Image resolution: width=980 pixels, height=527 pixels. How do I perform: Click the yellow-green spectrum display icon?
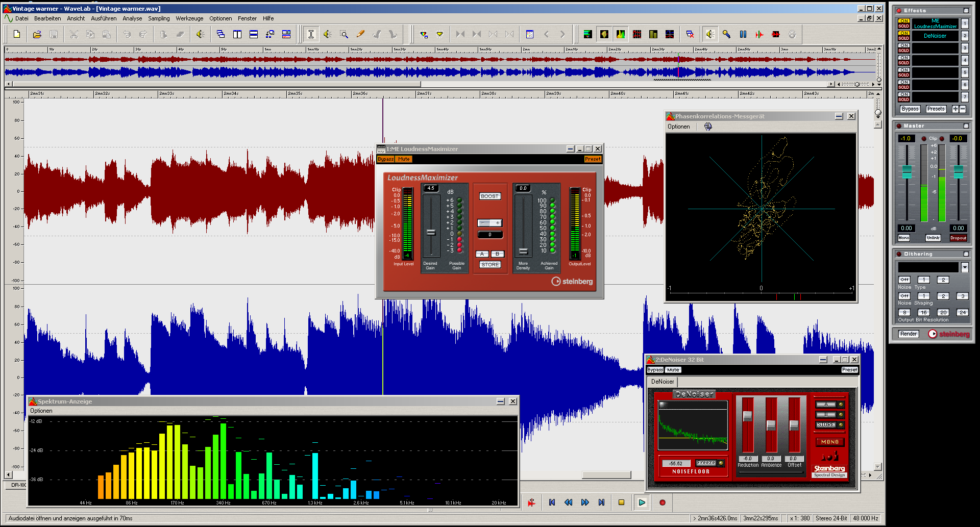620,34
